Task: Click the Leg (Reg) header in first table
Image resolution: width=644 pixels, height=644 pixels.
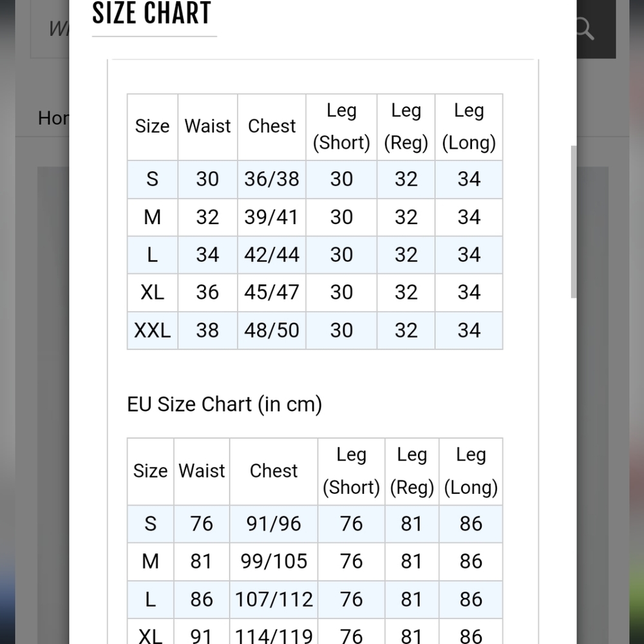Action: 406,127
